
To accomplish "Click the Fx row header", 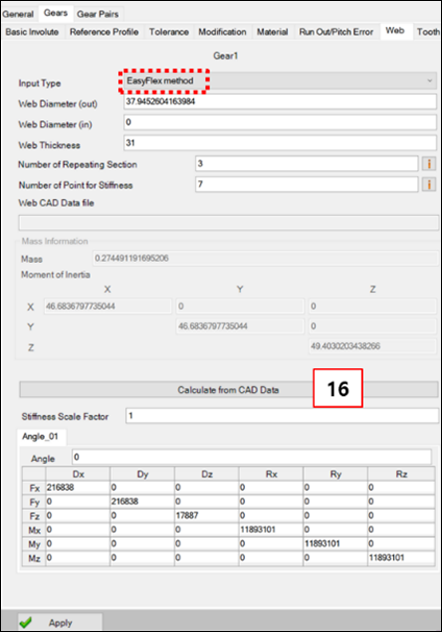I will pyautogui.click(x=34, y=488).
